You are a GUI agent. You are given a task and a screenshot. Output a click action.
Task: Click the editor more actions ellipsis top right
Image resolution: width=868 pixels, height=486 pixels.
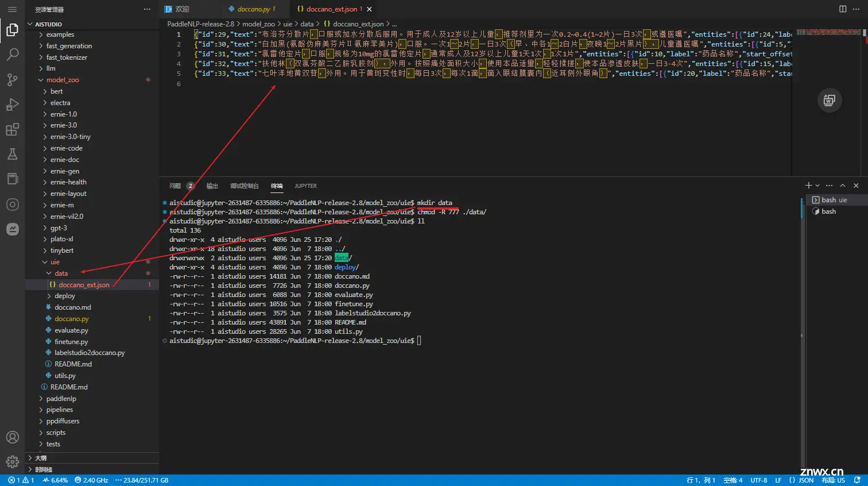click(x=857, y=9)
